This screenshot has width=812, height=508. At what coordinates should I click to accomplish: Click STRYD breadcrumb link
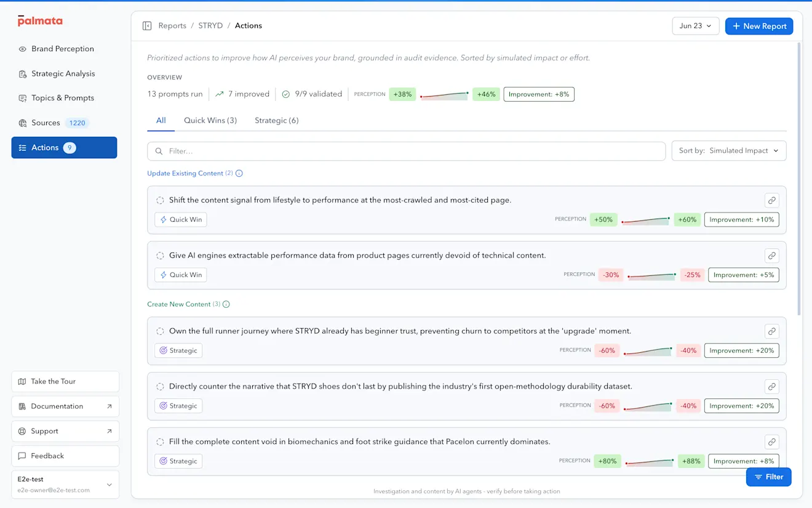pos(210,26)
